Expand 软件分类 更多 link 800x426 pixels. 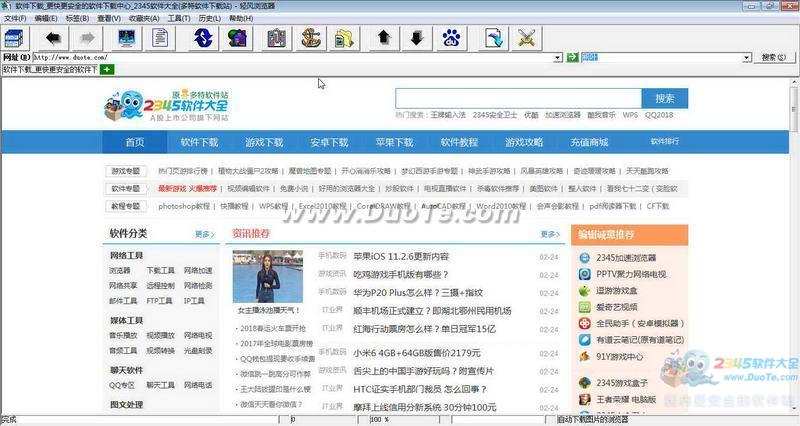pos(205,234)
